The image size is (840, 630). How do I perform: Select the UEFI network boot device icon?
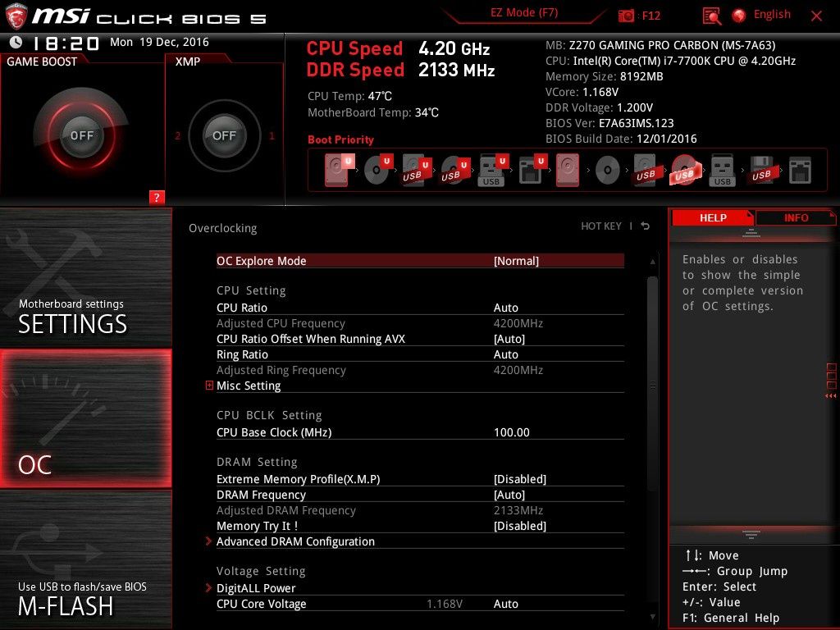pyautogui.click(x=532, y=170)
